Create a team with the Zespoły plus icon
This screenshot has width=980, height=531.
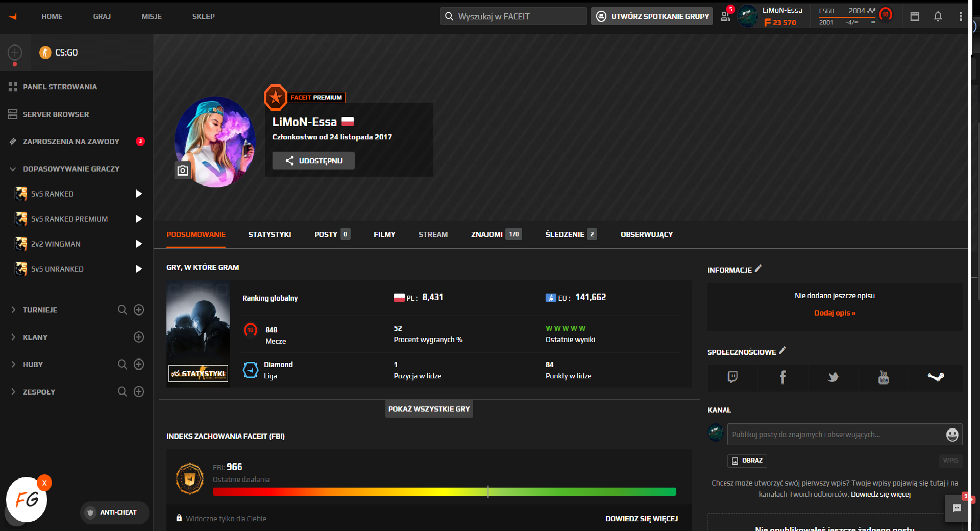139,392
